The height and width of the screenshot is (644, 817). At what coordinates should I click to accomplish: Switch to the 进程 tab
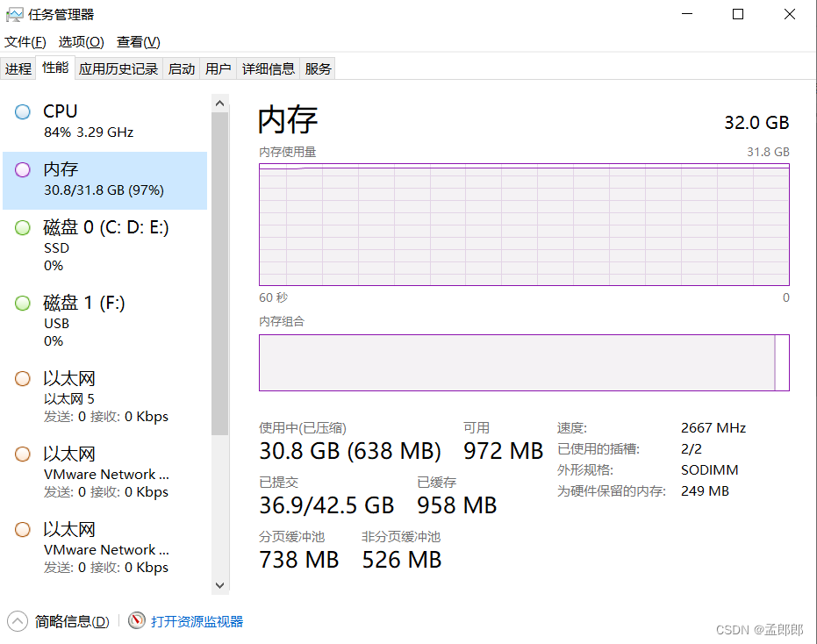pos(18,68)
